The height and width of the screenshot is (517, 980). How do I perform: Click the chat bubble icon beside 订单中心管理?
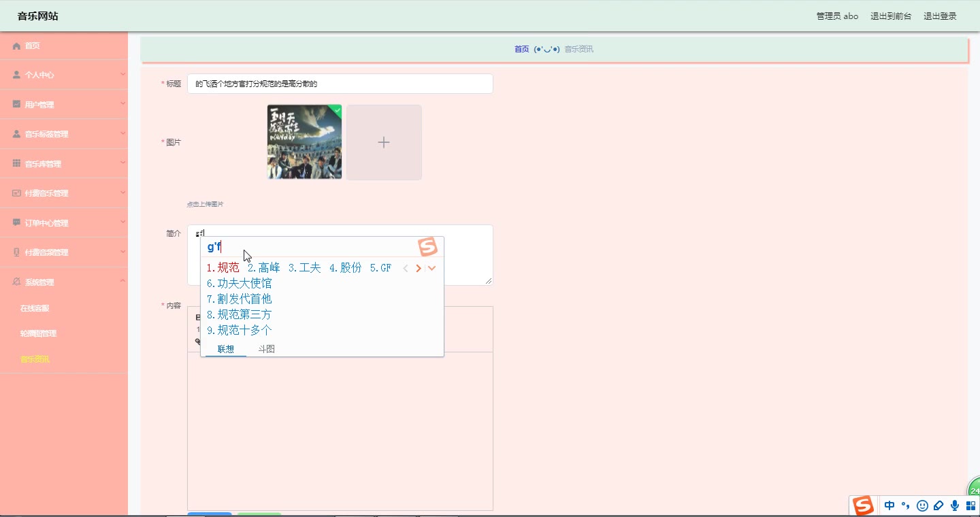coord(16,222)
